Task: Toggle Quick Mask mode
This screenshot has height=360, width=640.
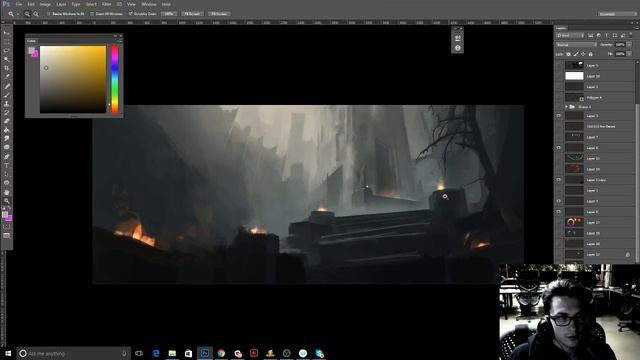Action: pos(6,227)
